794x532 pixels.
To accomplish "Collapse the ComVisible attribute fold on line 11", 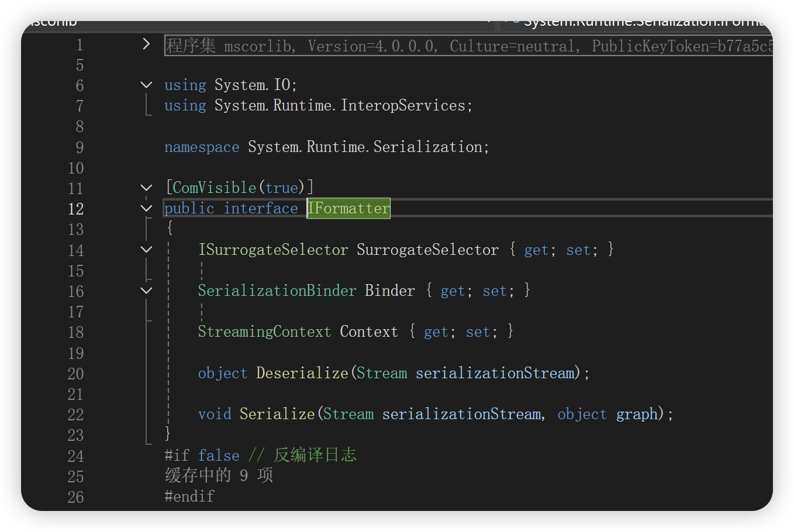I will pyautogui.click(x=146, y=188).
